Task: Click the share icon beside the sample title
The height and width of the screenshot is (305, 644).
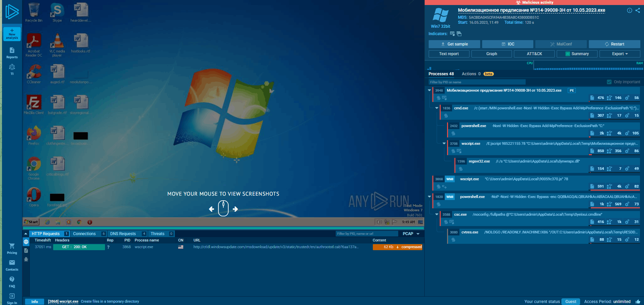Action: [x=638, y=10]
